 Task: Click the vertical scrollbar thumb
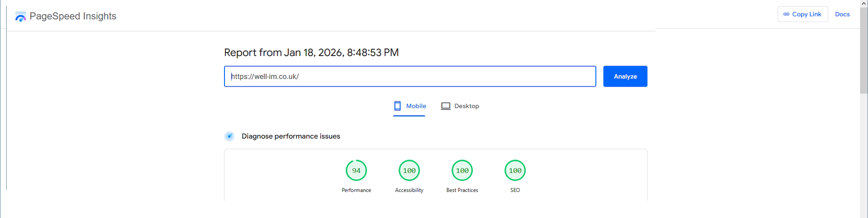pos(864,50)
